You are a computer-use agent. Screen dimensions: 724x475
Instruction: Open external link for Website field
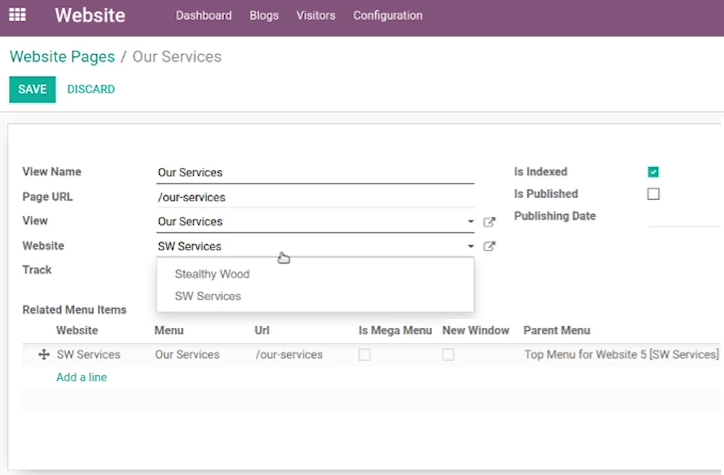coord(489,247)
